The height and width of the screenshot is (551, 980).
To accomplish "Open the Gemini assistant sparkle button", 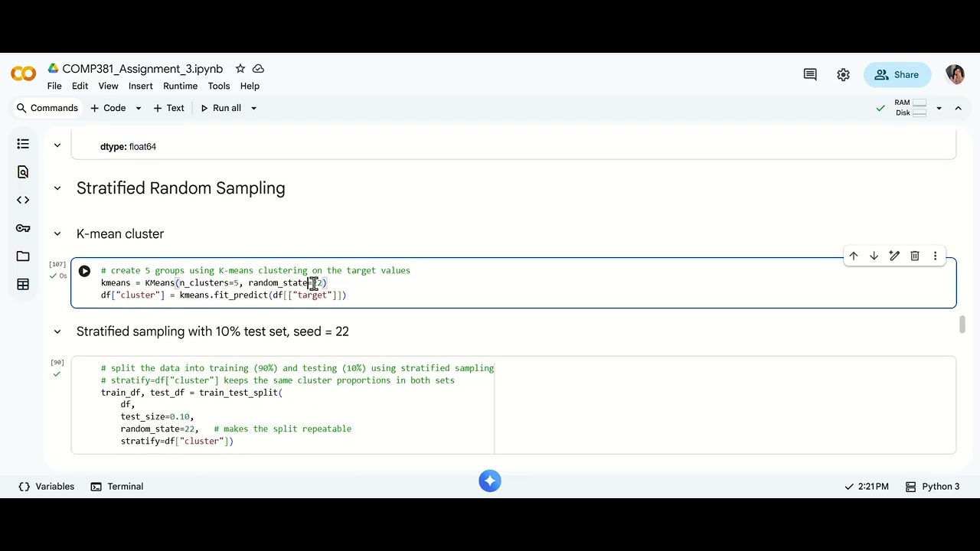I will tap(490, 481).
